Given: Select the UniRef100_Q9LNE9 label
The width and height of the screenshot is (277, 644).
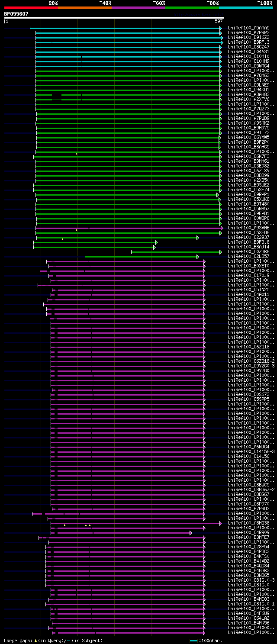Looking at the screenshot, I should click(x=248, y=85).
